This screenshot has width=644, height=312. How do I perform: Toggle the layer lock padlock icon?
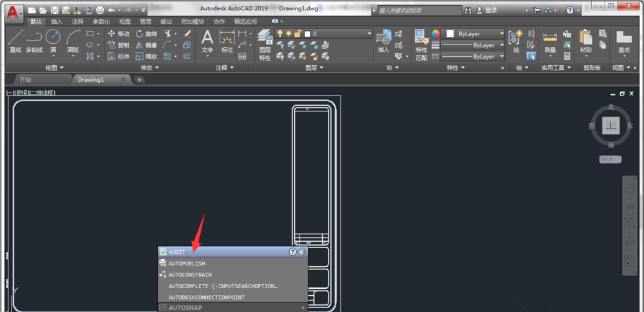(298, 34)
